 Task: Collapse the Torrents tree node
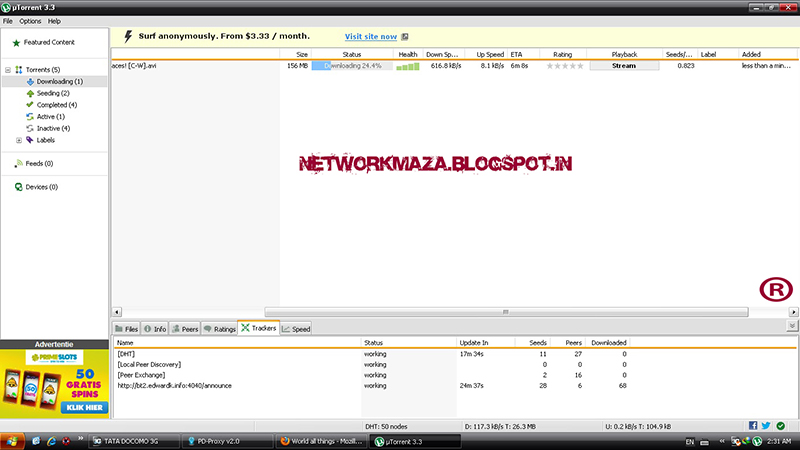(8, 70)
